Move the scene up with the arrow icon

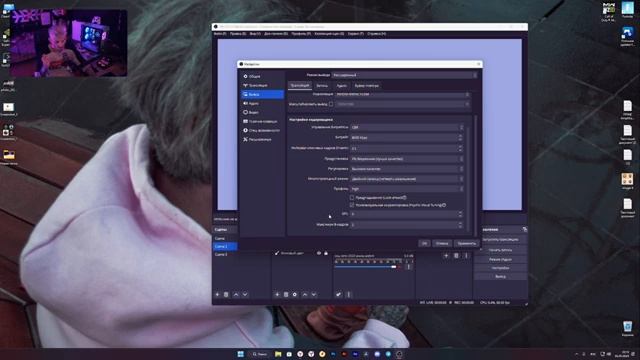click(236, 294)
